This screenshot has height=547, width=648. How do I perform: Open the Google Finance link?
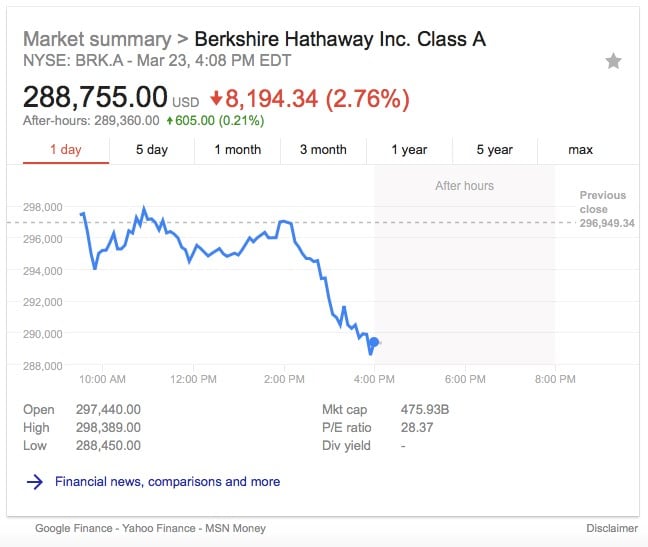tap(73, 528)
